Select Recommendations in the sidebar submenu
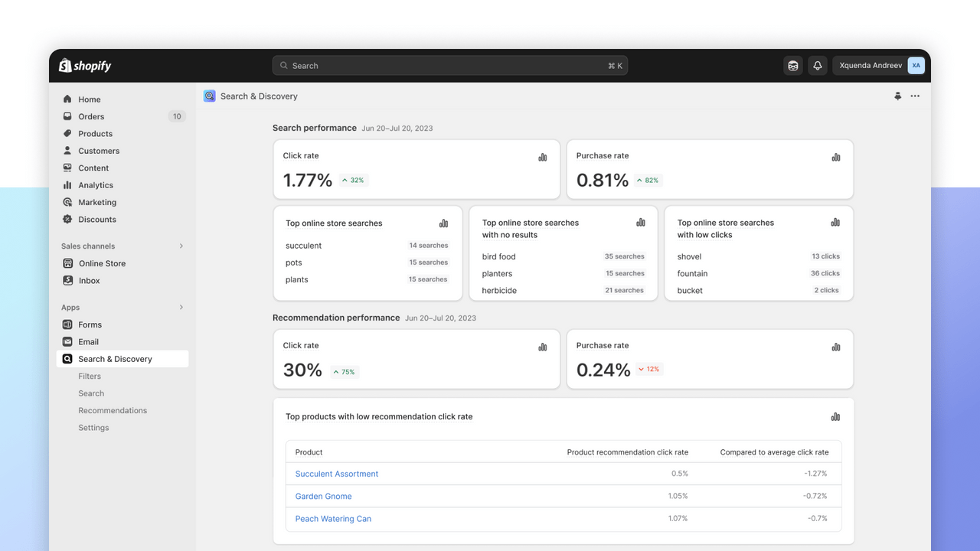Image resolution: width=980 pixels, height=551 pixels. point(113,411)
